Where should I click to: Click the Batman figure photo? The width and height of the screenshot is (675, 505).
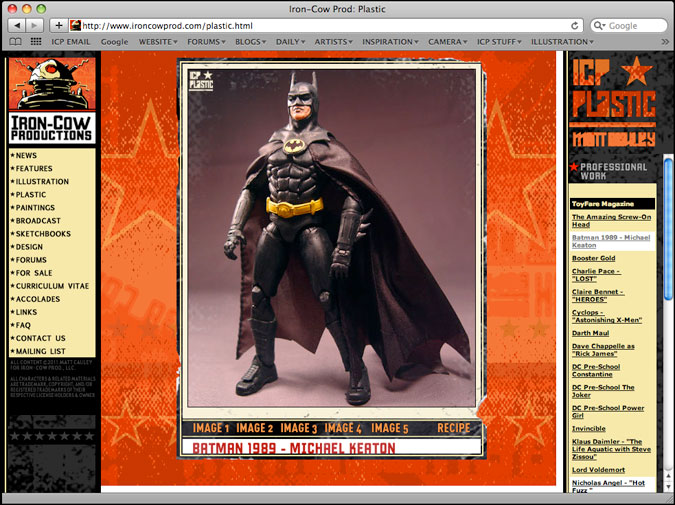(331, 238)
